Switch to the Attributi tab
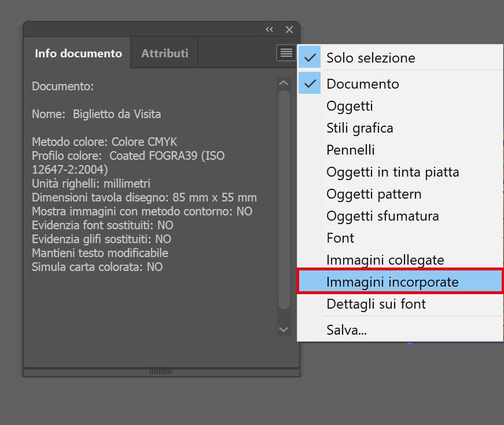504x425 pixels. (165, 53)
